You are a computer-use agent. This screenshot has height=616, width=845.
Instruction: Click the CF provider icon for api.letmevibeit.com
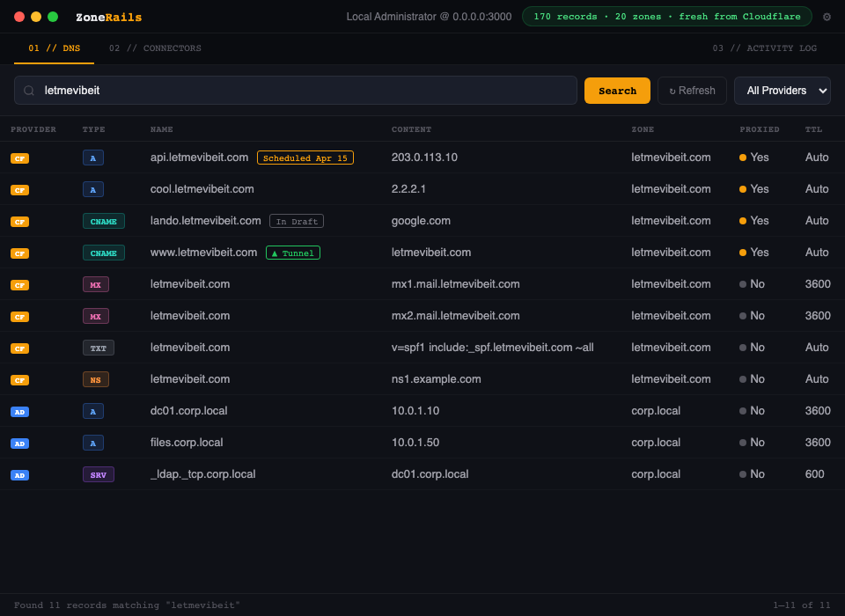click(x=19, y=158)
